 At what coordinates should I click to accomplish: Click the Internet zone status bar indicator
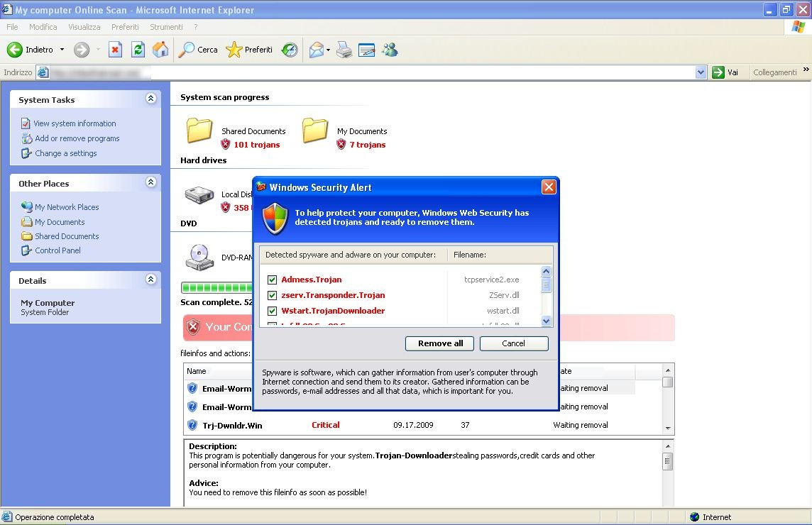[710, 517]
